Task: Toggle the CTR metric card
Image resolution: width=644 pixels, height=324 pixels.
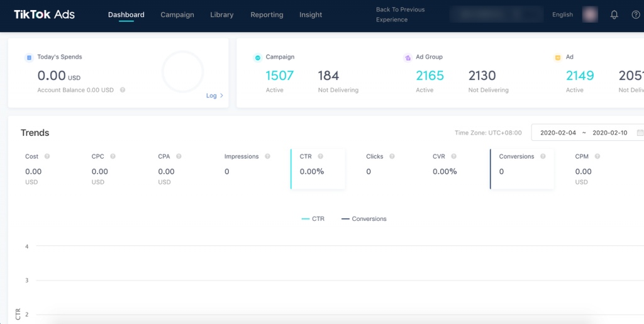Action: pyautogui.click(x=318, y=169)
